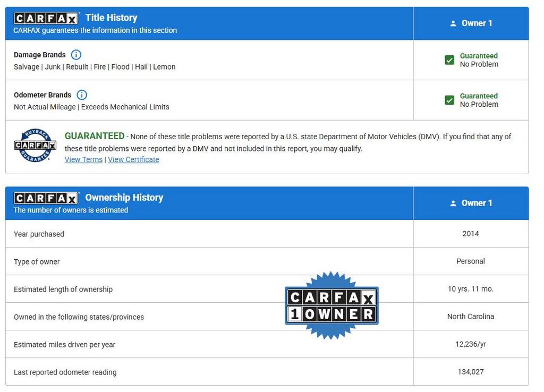This screenshot has width=544, height=392.
Task: Select the North Carolina state value
Action: click(x=471, y=317)
